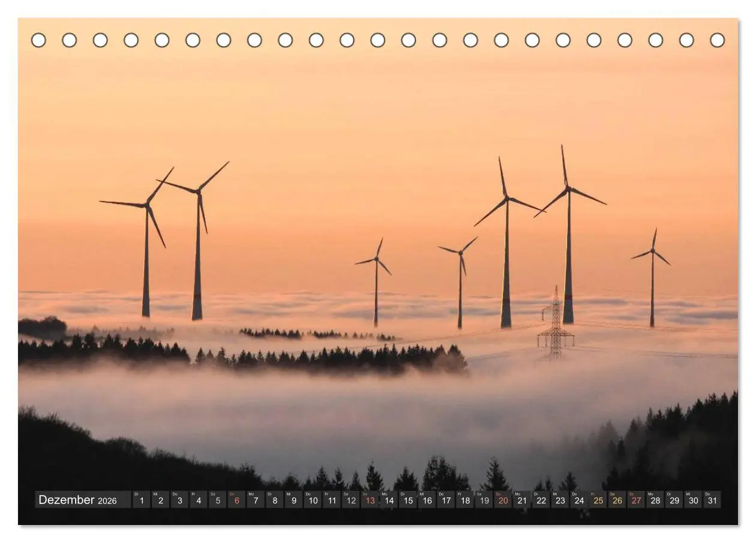This screenshot has height=543, width=756.
Task: Select day 15 in the calendar strip
Action: point(408,500)
